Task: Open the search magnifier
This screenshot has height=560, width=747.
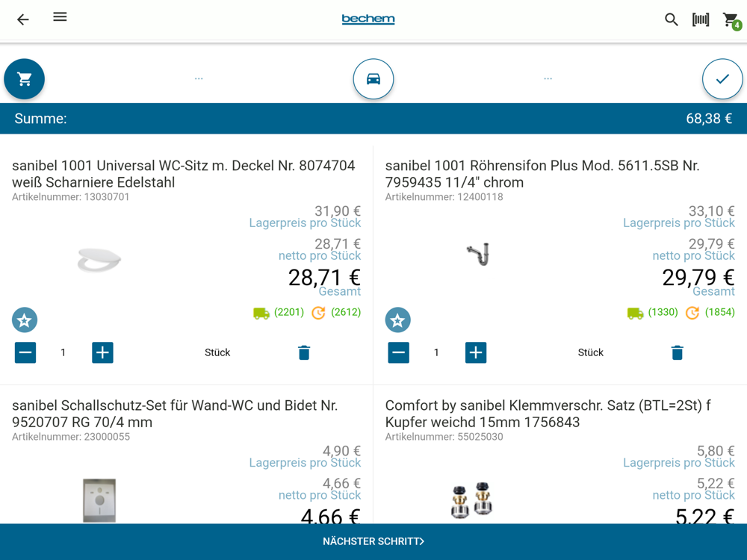Action: click(x=672, y=19)
